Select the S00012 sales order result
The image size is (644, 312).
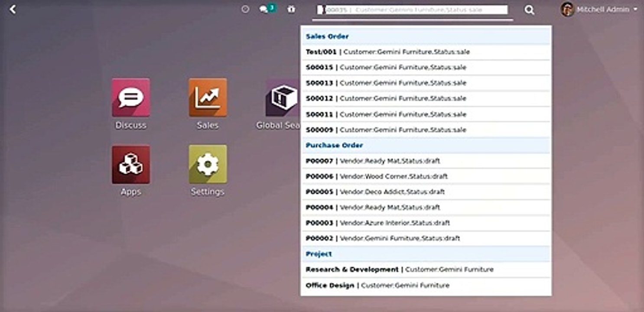426,99
